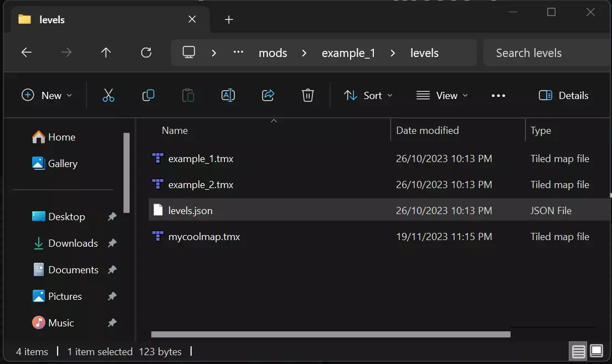The image size is (612, 364).
Task: Click the example_1 breadcrumb segment
Action: [348, 53]
